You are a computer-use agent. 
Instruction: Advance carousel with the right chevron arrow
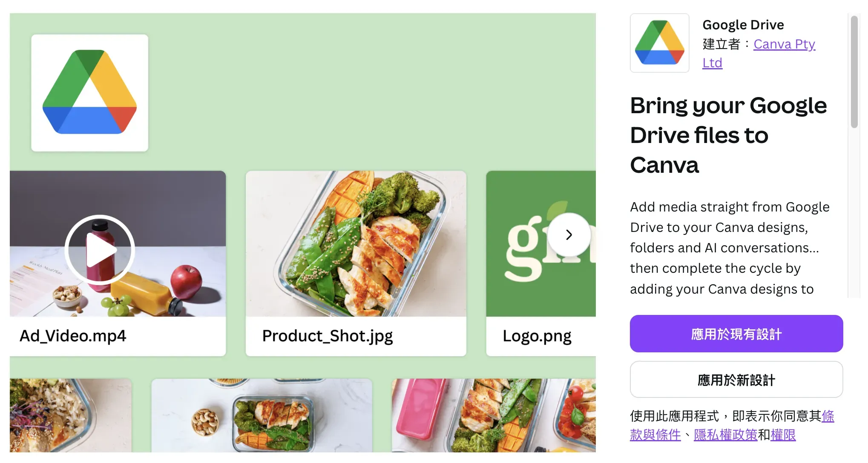click(x=569, y=234)
